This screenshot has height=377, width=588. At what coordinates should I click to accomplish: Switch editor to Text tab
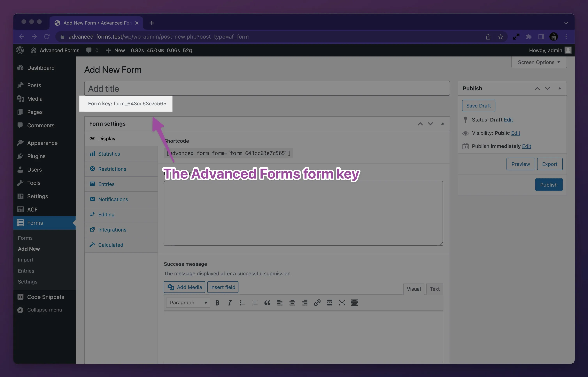[x=435, y=289]
